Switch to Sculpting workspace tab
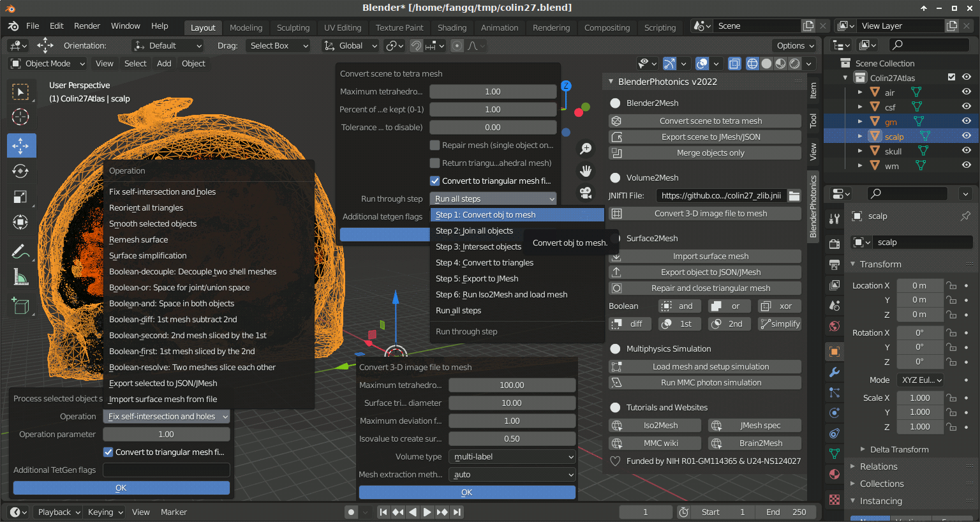The image size is (980, 522). click(x=293, y=27)
